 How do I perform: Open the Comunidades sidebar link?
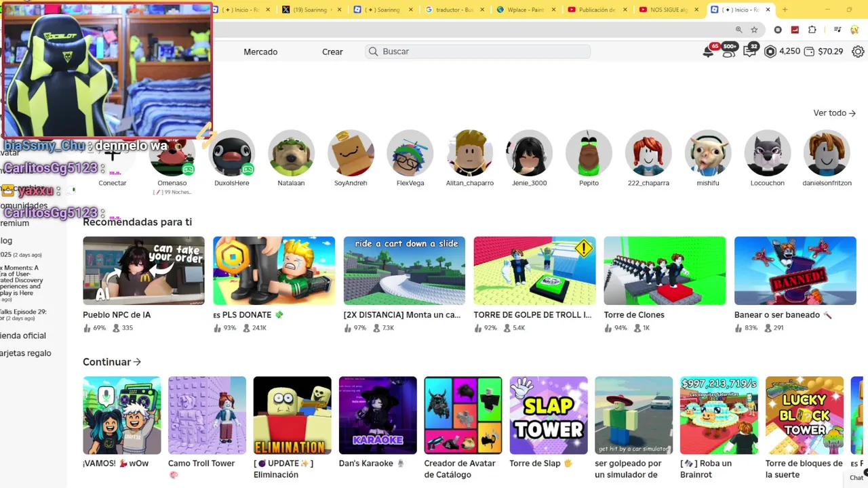(x=24, y=206)
